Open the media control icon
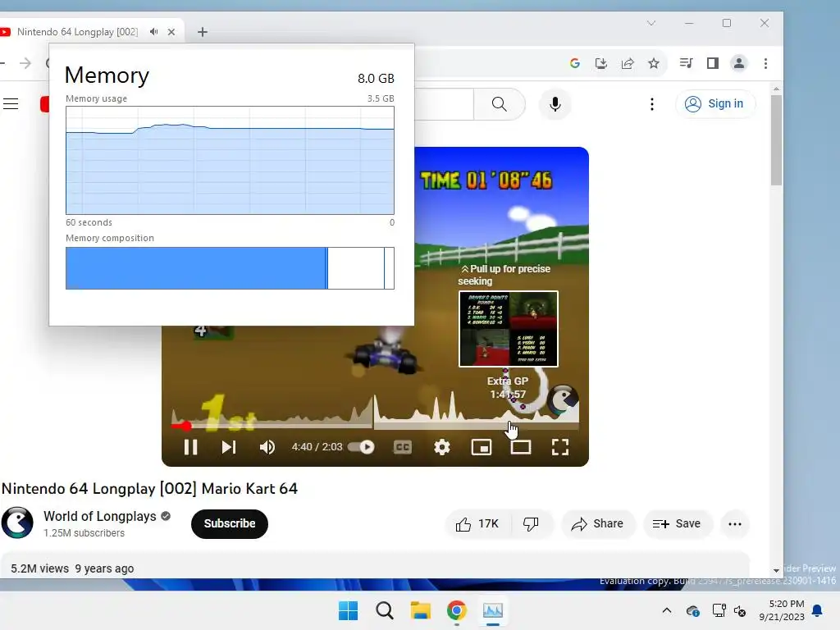Viewport: 840px width, 630px height. pyautogui.click(x=686, y=63)
